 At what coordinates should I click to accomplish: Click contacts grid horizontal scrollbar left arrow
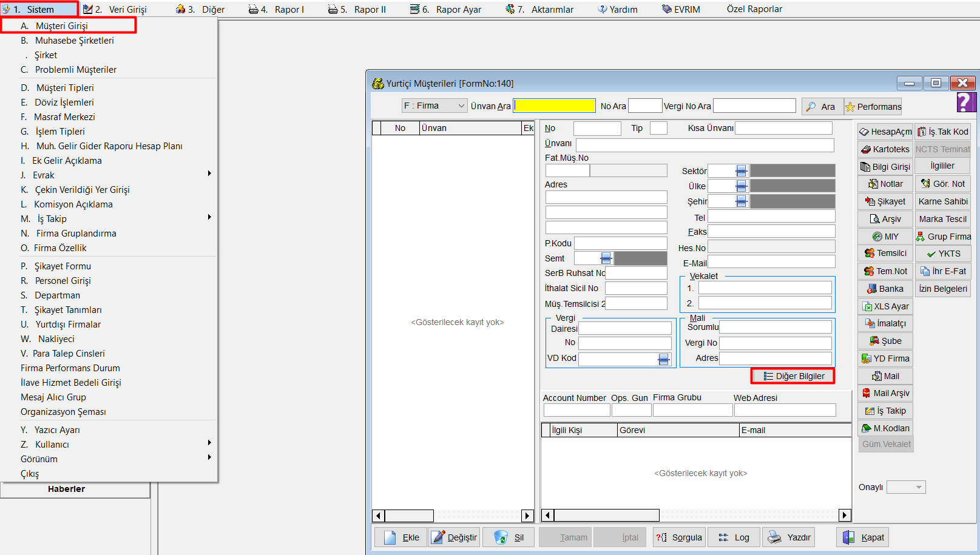[547, 516]
